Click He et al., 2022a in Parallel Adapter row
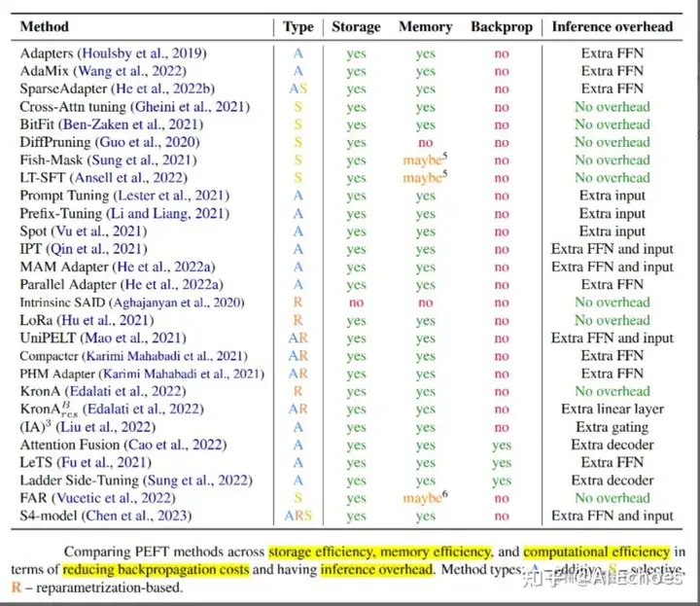 tap(172, 284)
